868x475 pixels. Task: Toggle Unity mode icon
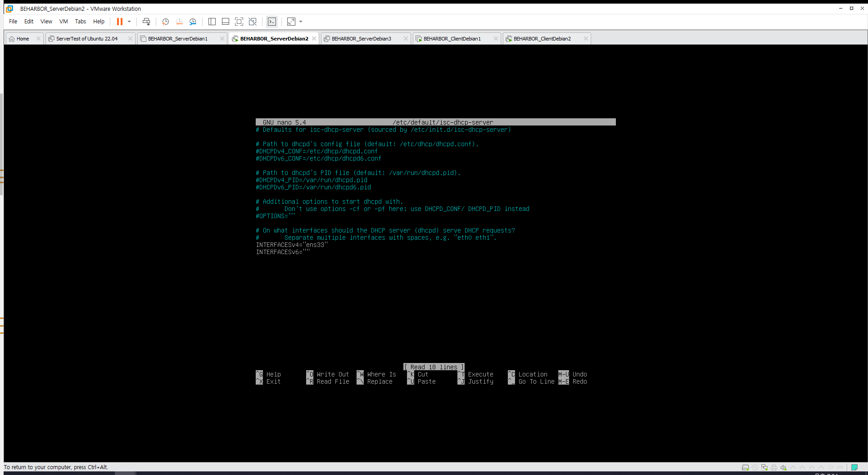[253, 22]
